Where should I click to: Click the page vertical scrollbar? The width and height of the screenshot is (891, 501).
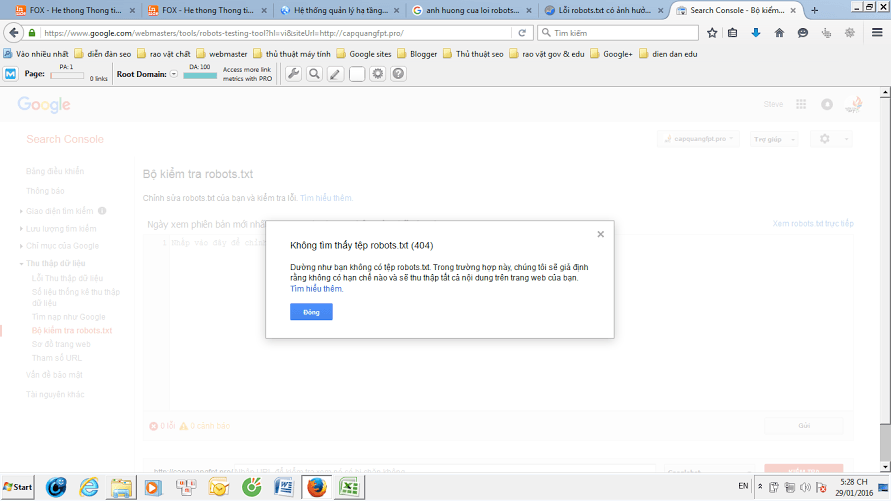(x=885, y=281)
